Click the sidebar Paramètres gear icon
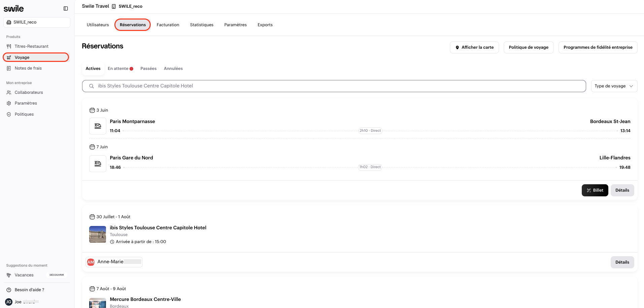Screen dimensions: 644x308 click(x=9, y=103)
